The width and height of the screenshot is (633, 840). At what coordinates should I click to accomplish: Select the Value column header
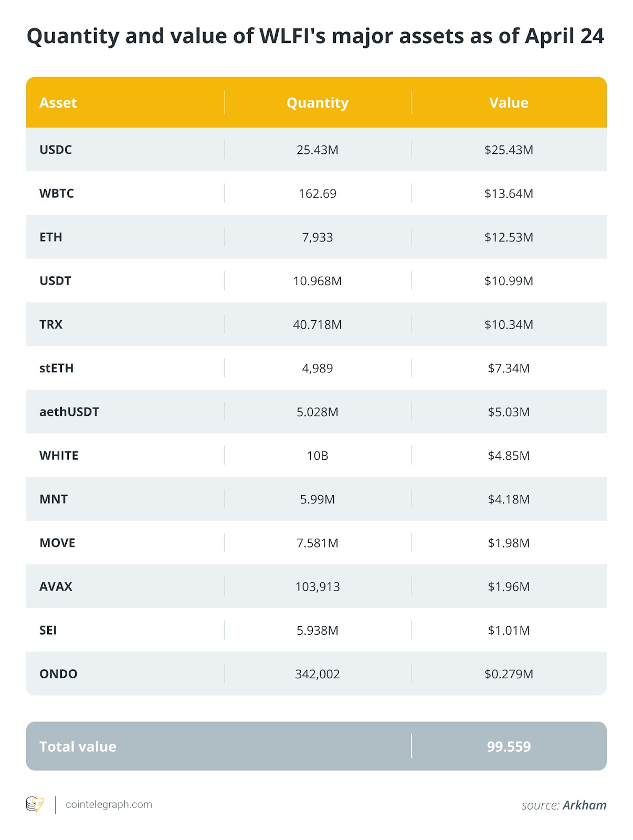pos(509,103)
